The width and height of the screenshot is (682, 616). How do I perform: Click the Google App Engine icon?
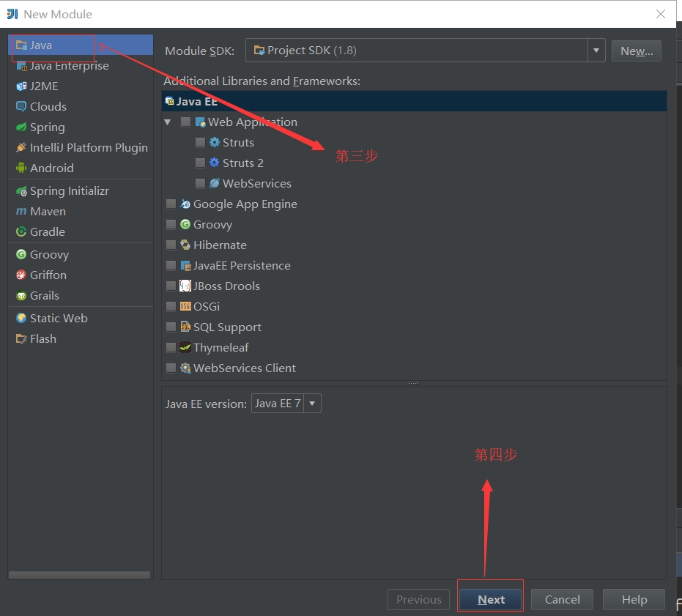point(185,204)
